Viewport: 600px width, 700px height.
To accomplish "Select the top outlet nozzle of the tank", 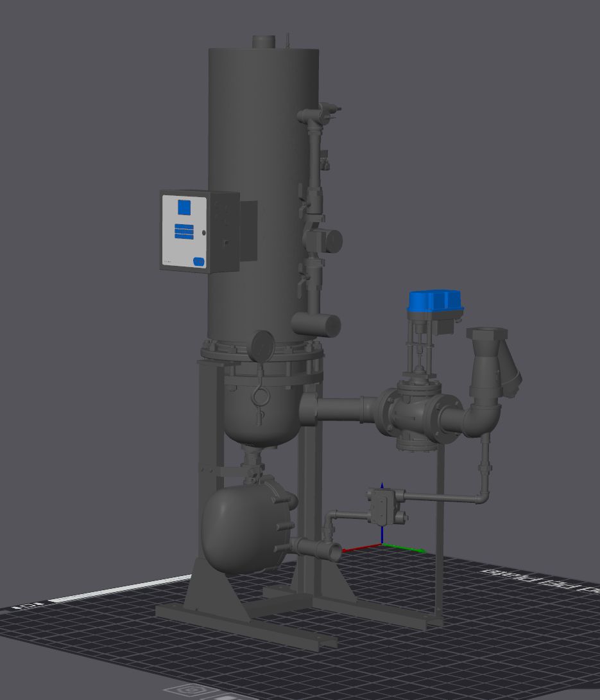I will (x=263, y=42).
